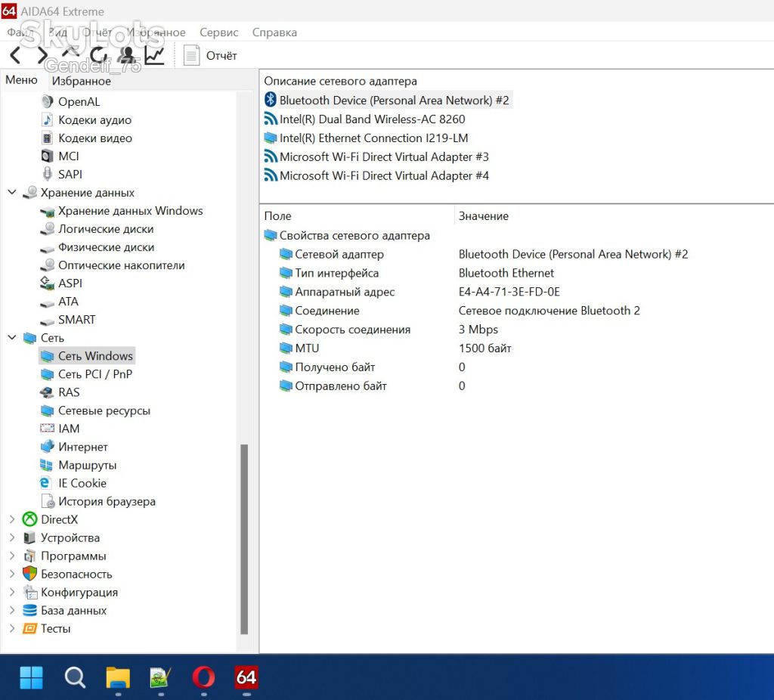
Task: Select Сетевые ресурсы in the tree
Action: coord(104,410)
